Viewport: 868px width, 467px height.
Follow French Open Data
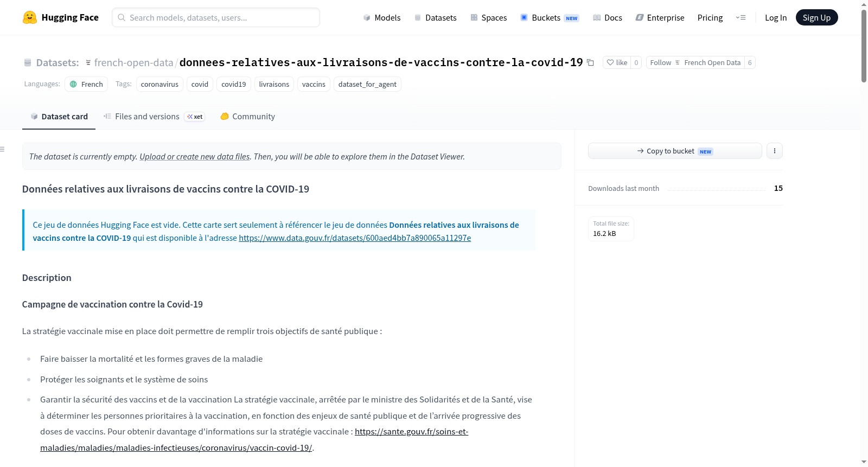[x=695, y=63]
